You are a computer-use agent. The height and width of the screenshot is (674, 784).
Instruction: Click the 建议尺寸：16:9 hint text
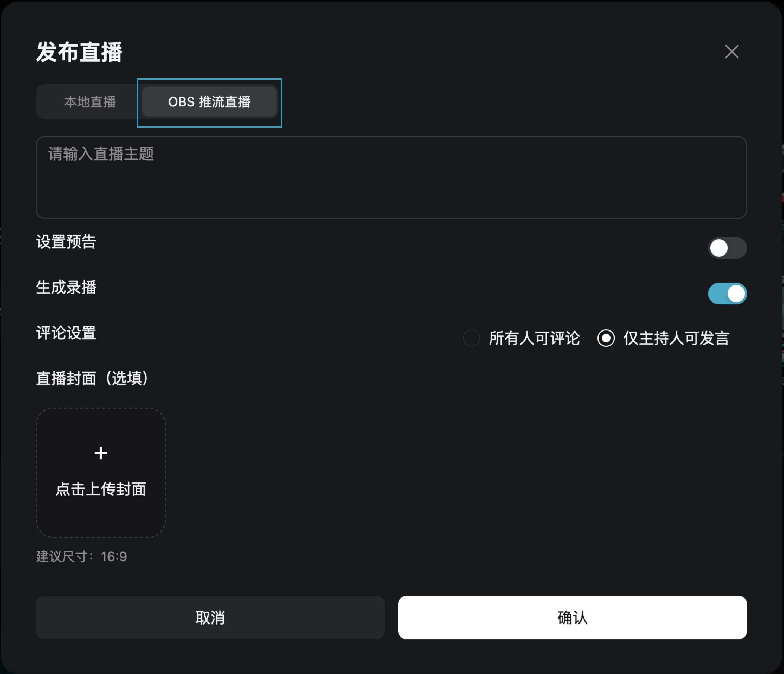point(81,557)
